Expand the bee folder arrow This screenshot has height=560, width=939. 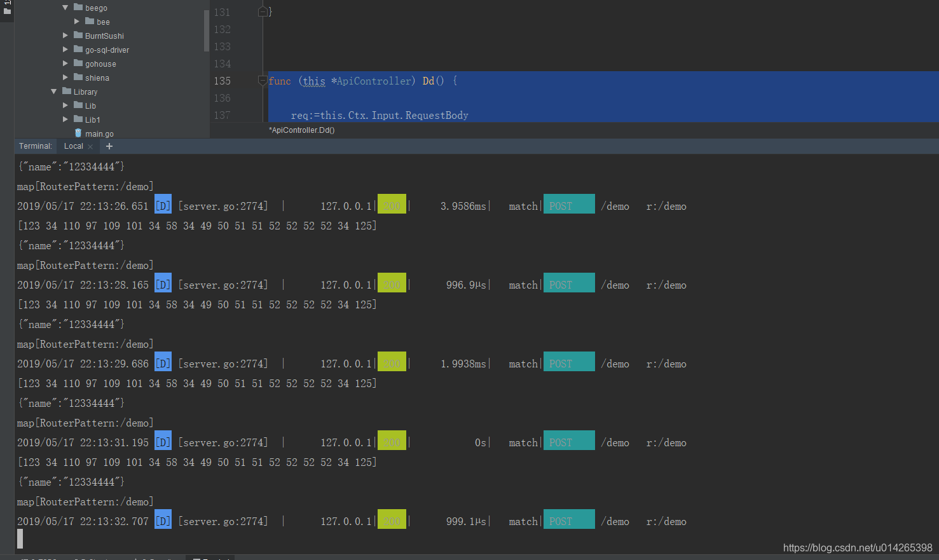[77, 22]
